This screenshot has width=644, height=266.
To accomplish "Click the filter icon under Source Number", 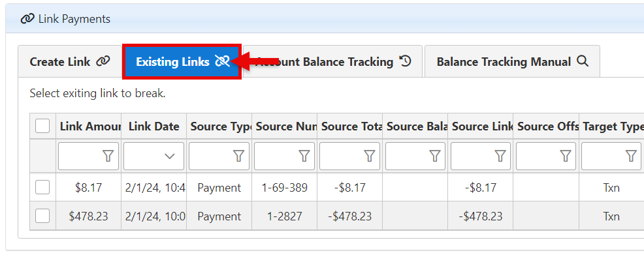I will (304, 156).
